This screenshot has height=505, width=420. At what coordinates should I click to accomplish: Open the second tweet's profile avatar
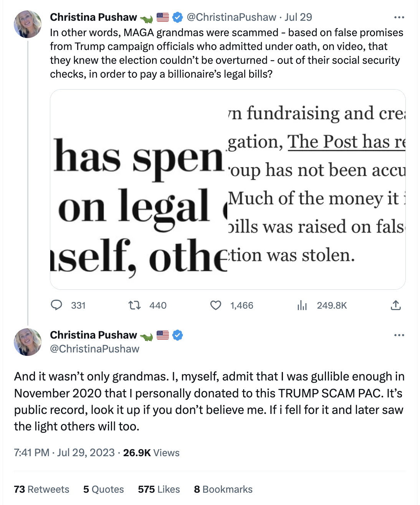28,342
